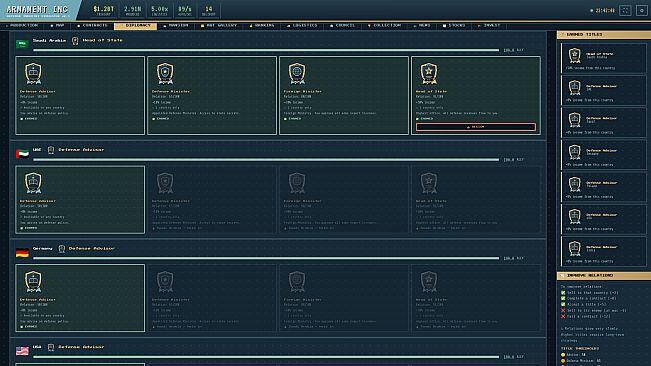Click Germany locked Defense Minister badge

[165, 282]
